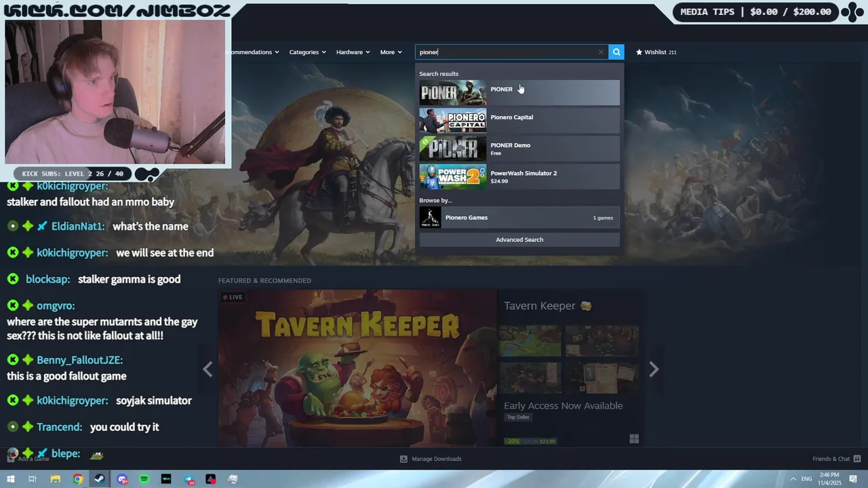The image size is (868, 488).
Task: Click the PIONER result thumbnail image
Action: [452, 93]
